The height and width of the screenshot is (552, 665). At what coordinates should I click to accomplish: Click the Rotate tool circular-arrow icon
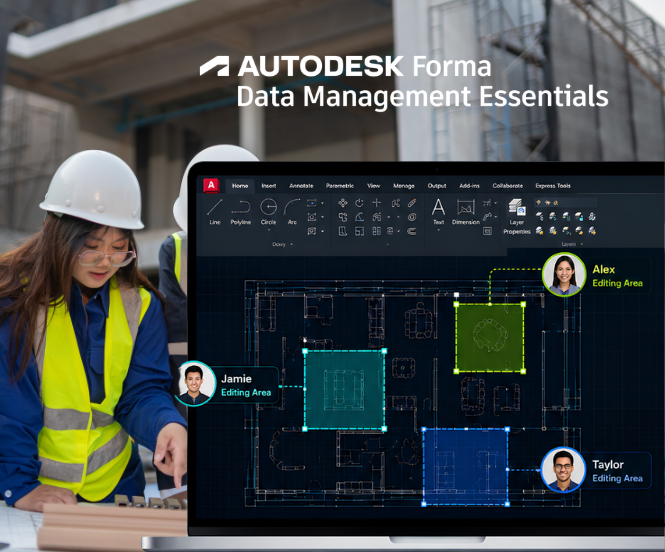pyautogui.click(x=359, y=203)
